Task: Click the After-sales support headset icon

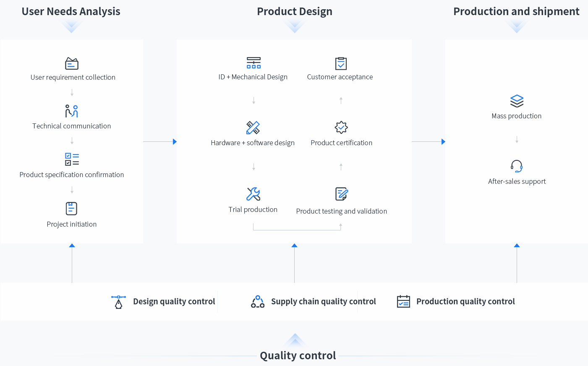Action: tap(517, 166)
